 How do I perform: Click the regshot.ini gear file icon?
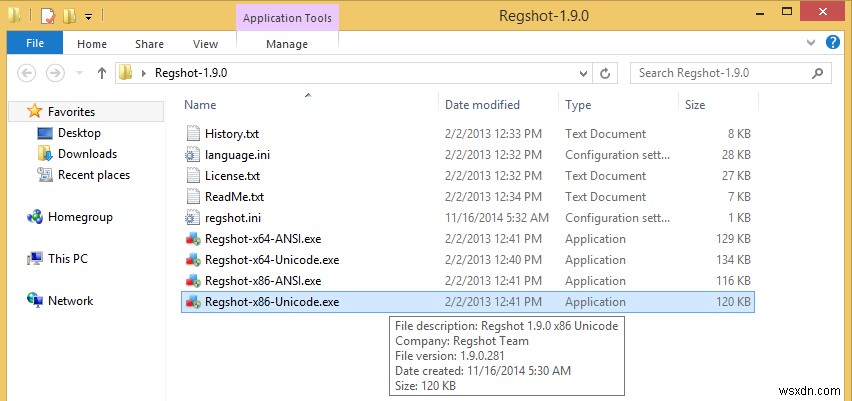(x=193, y=218)
